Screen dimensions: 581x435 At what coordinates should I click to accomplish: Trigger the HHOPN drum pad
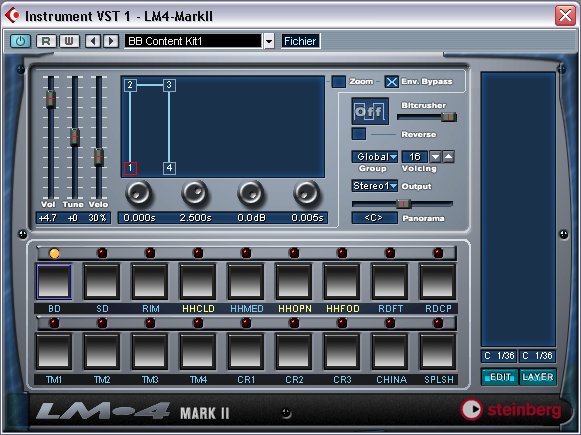(x=293, y=281)
